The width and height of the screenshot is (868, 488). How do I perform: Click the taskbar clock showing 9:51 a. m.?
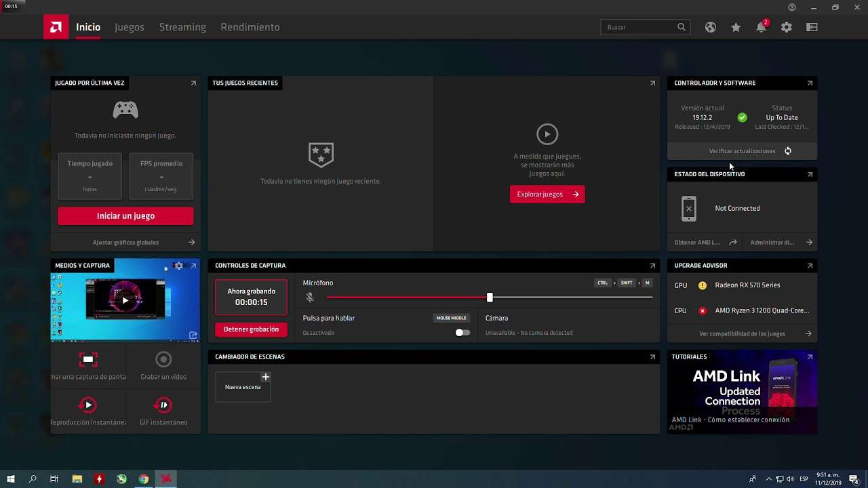pos(828,479)
